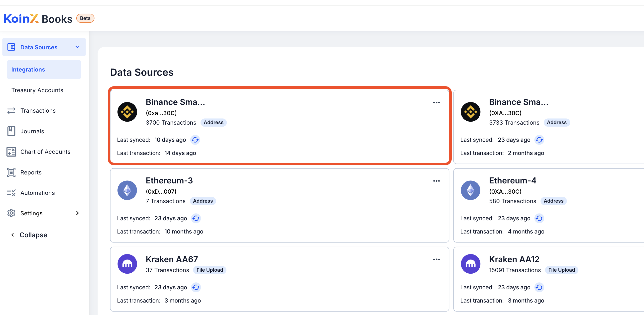This screenshot has height=315, width=644.
Task: Click the Kraken AA12 logo icon
Action: [x=470, y=264]
